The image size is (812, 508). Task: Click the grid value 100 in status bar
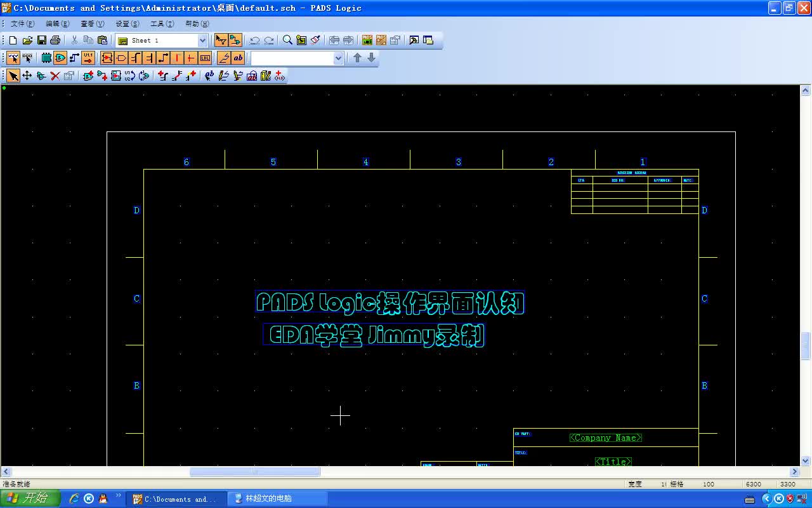click(709, 484)
